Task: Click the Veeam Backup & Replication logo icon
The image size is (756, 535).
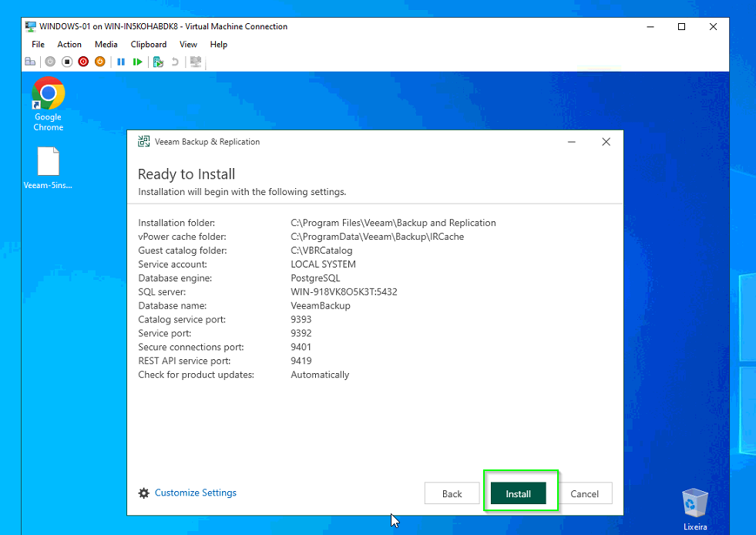Action: [x=143, y=141]
